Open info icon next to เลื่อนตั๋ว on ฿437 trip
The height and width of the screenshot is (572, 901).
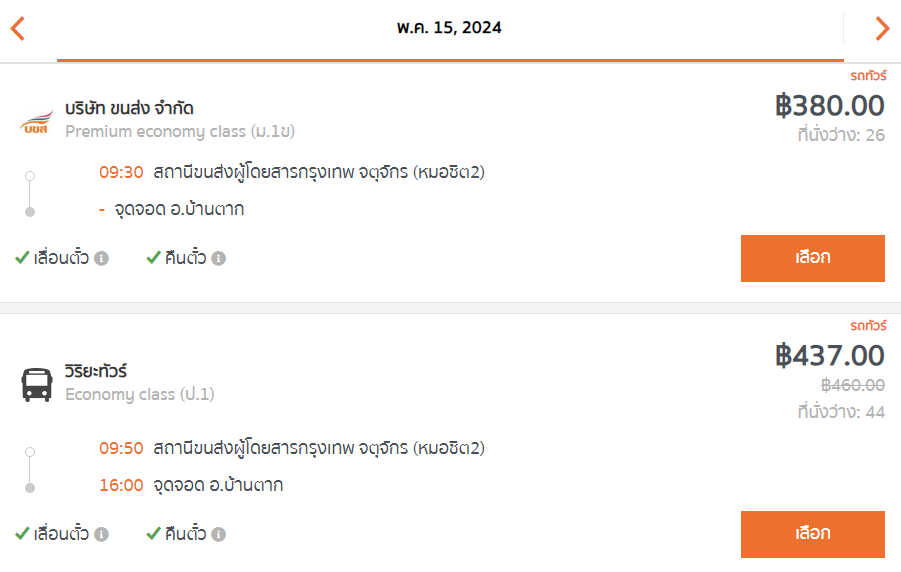tap(101, 535)
